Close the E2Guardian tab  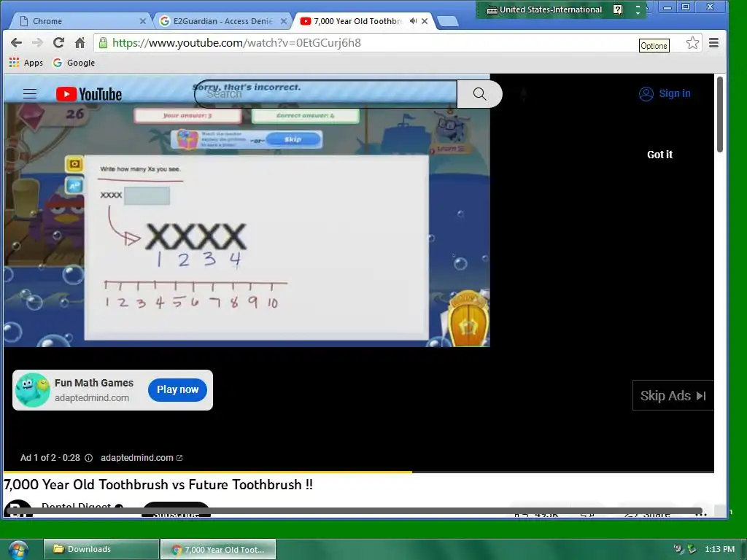coord(284,21)
